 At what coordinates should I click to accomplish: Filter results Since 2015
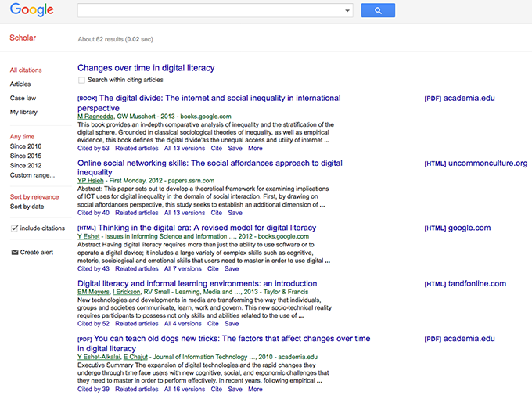(26, 156)
